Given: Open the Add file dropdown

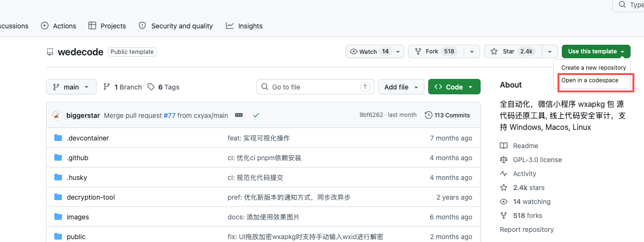Looking at the screenshot, I should click(x=401, y=87).
